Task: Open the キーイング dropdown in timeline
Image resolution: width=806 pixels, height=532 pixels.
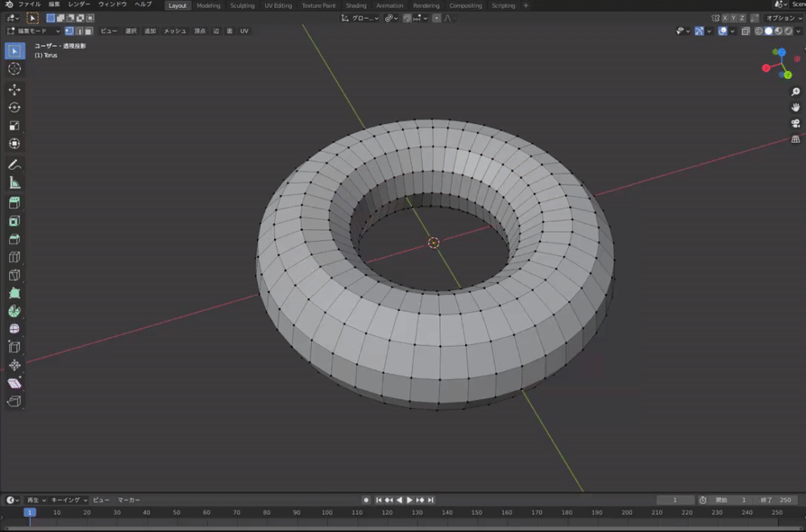Action: pyautogui.click(x=69, y=500)
